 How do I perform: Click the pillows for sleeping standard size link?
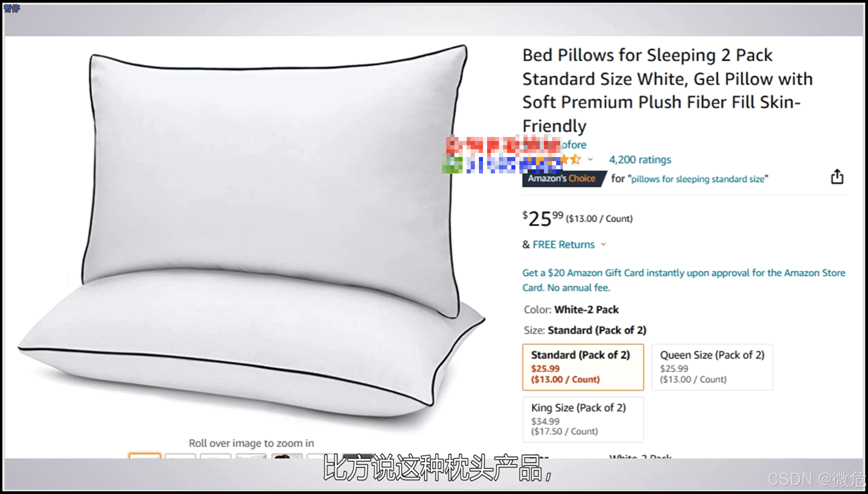point(698,179)
